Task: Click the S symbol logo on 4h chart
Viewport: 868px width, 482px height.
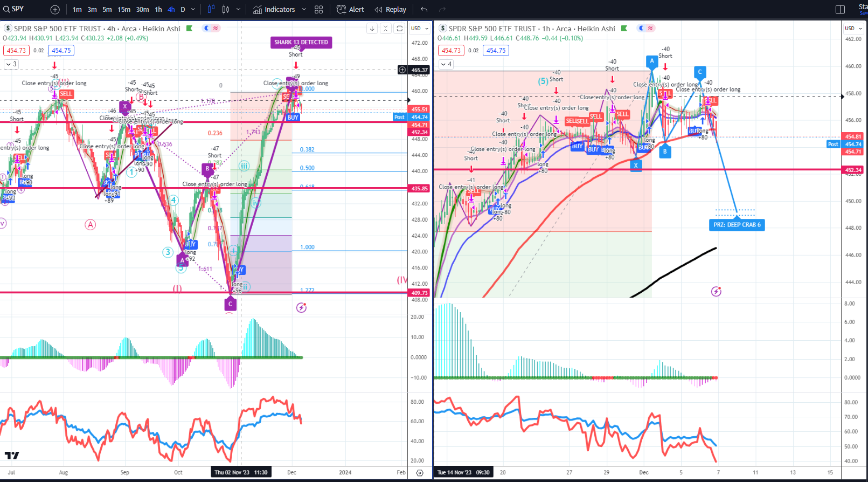Action: click(x=8, y=29)
